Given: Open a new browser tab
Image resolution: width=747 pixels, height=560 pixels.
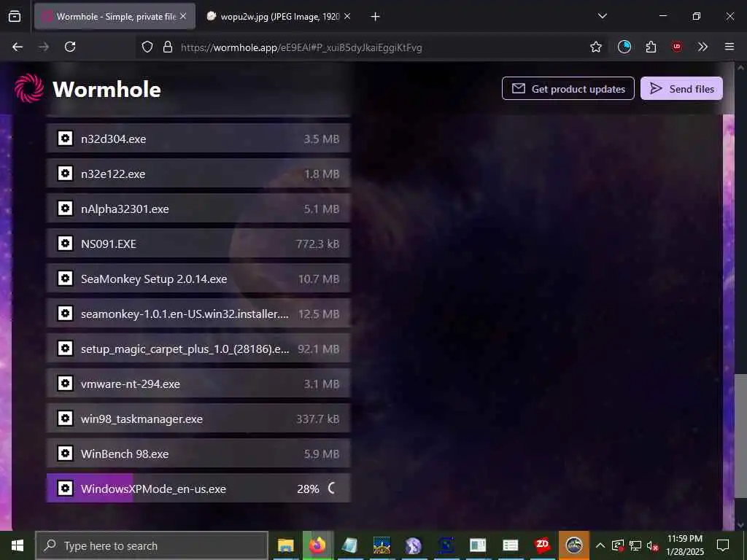Looking at the screenshot, I should pyautogui.click(x=375, y=17).
